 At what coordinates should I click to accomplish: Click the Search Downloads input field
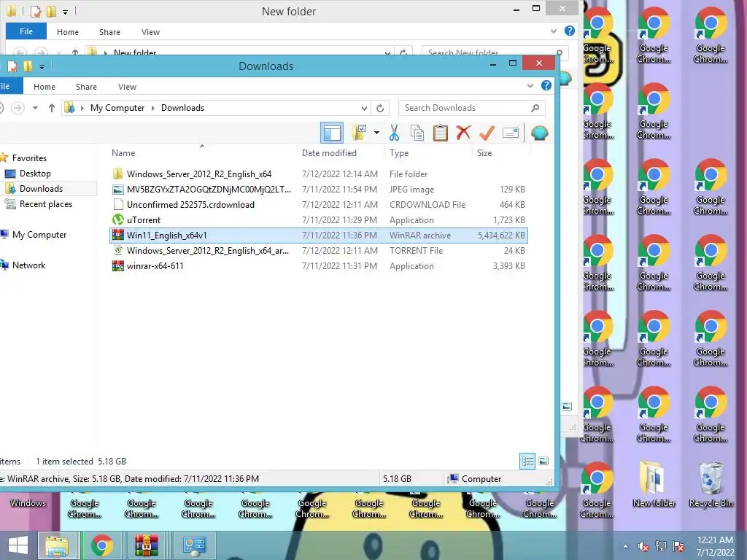tap(472, 108)
